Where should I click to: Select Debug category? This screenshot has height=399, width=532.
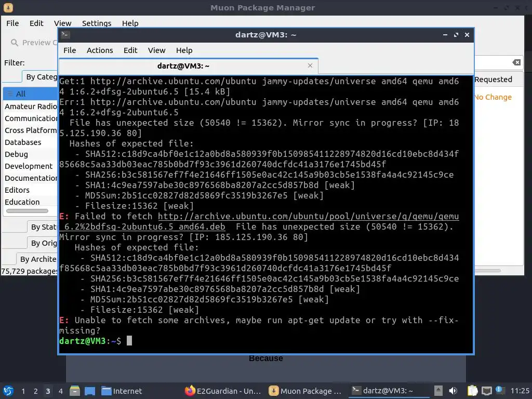[31, 154]
